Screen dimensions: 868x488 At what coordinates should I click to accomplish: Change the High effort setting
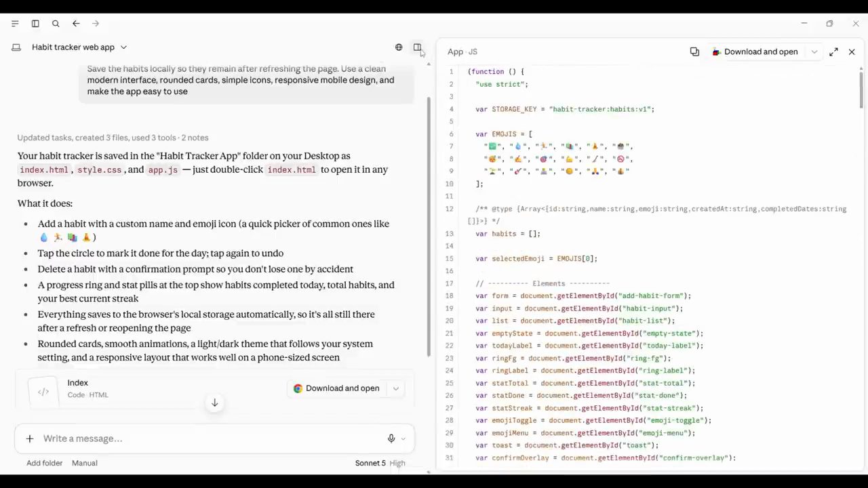[397, 463]
